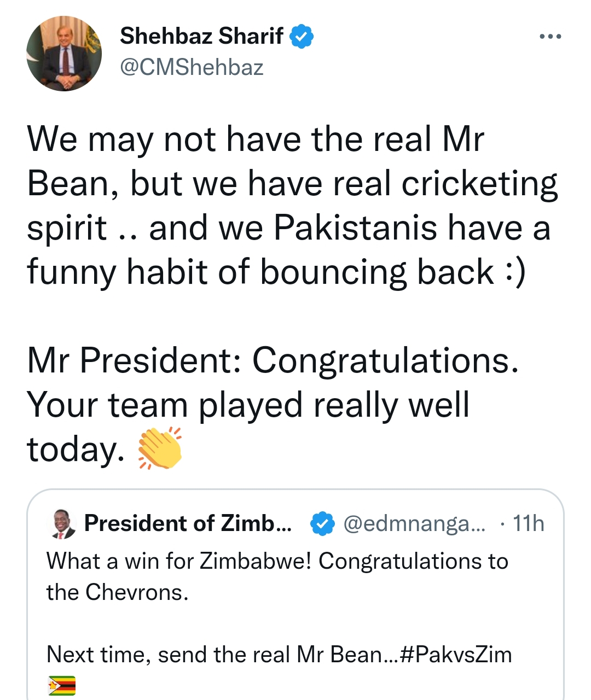Click the 'funny habit of bouncing back :)' line

pyautogui.click(x=276, y=272)
